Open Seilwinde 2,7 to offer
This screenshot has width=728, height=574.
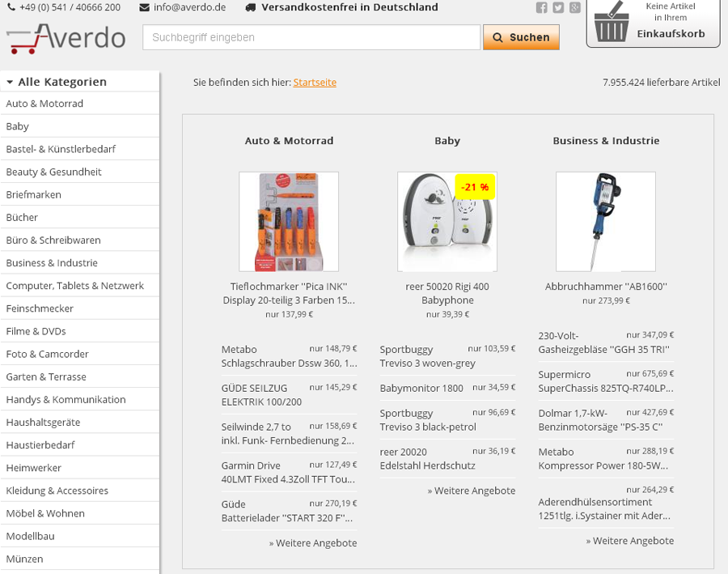point(289,433)
